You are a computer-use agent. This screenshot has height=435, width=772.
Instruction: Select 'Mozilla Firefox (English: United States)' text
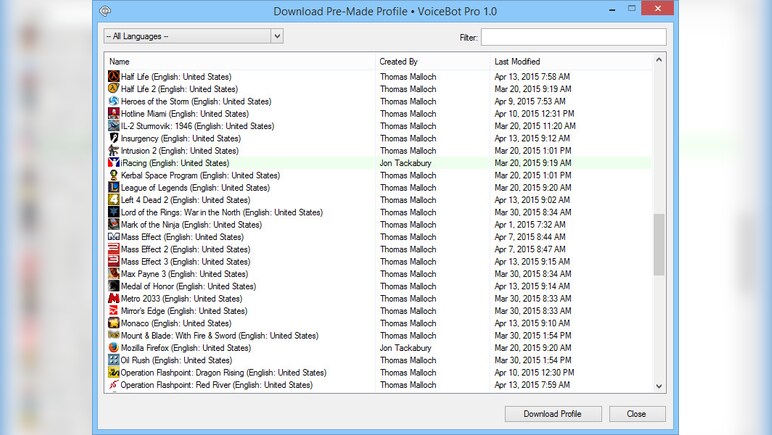point(186,348)
